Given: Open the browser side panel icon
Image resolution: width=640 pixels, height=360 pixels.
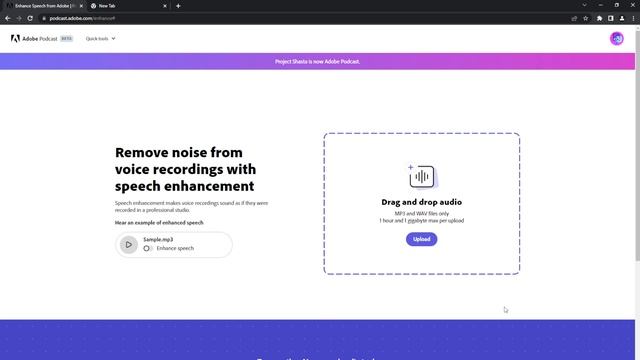Looking at the screenshot, I should (611, 18).
